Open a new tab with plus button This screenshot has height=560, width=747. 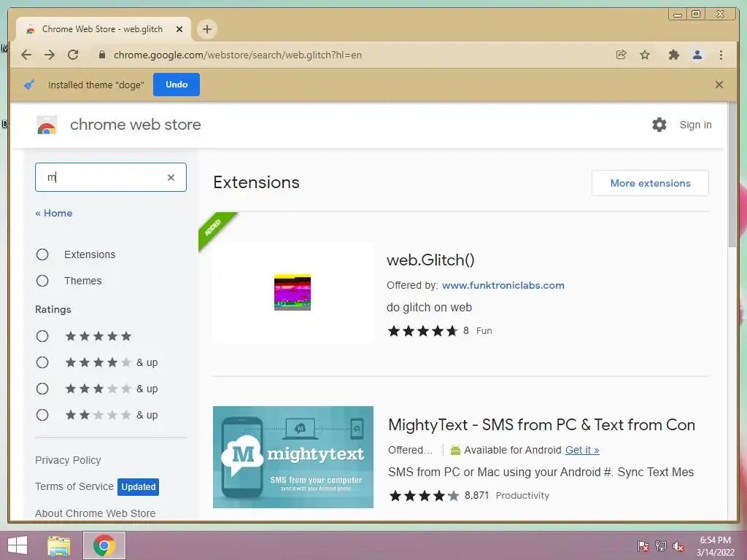coord(206,29)
